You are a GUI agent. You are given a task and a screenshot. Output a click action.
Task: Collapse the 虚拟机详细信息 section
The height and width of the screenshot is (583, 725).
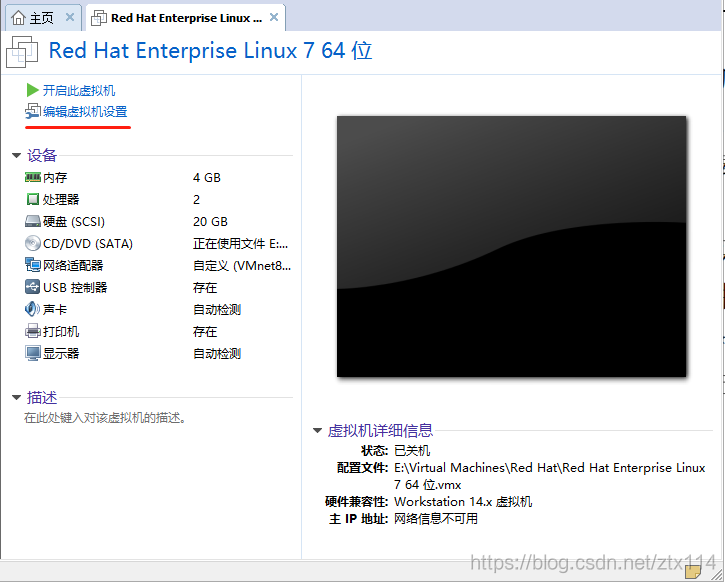[x=317, y=430]
